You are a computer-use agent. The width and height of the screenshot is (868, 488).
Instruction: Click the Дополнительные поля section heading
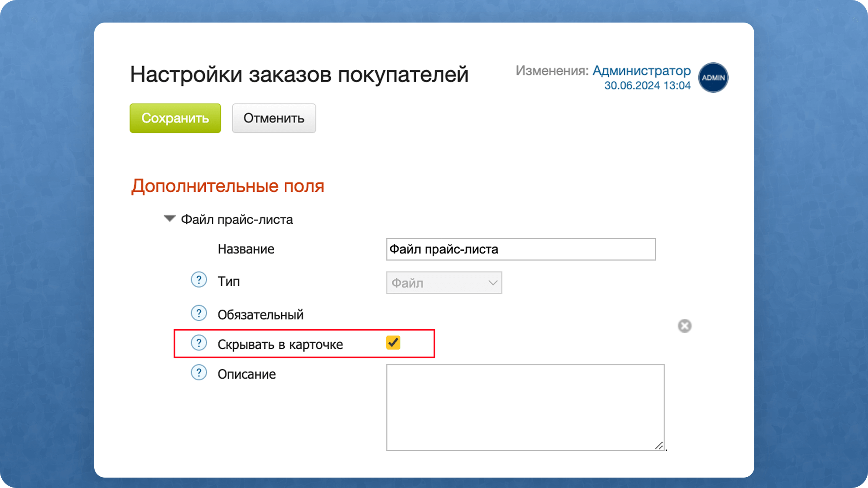228,186
